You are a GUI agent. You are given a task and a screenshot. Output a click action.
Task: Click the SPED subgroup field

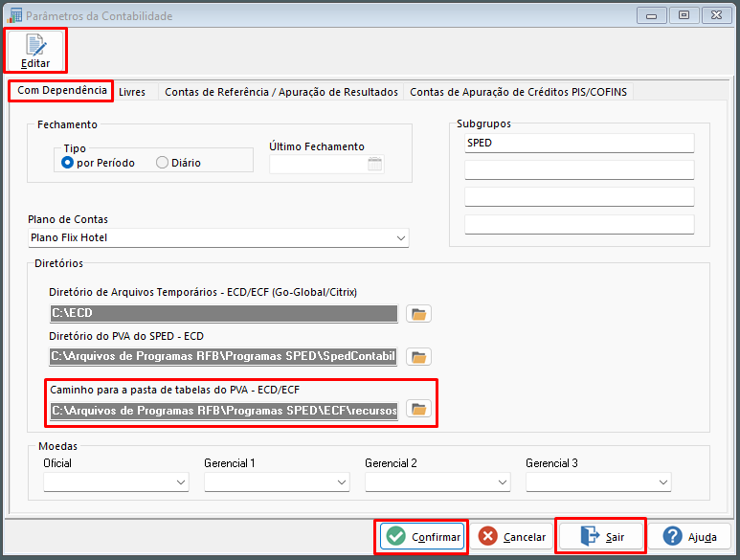point(579,143)
